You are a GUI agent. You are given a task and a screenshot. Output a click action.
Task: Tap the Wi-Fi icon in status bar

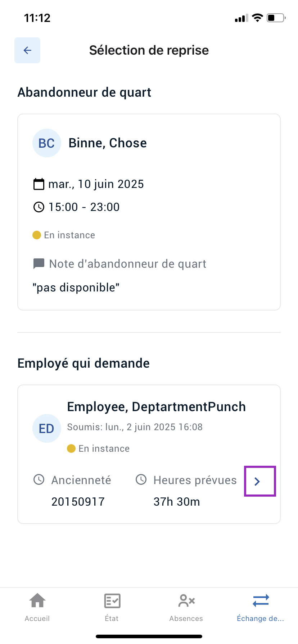click(257, 18)
